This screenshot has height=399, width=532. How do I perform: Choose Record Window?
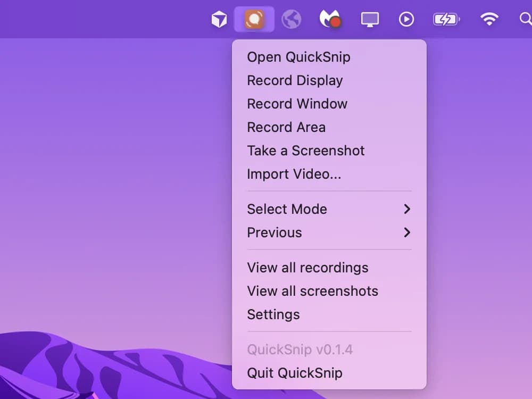(x=297, y=104)
